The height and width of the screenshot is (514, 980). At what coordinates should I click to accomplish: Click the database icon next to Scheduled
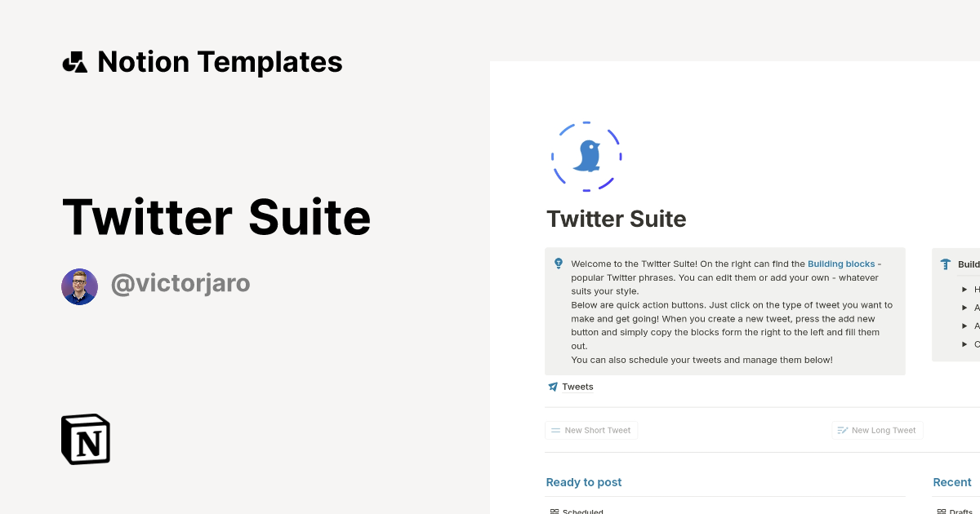pyautogui.click(x=554, y=511)
